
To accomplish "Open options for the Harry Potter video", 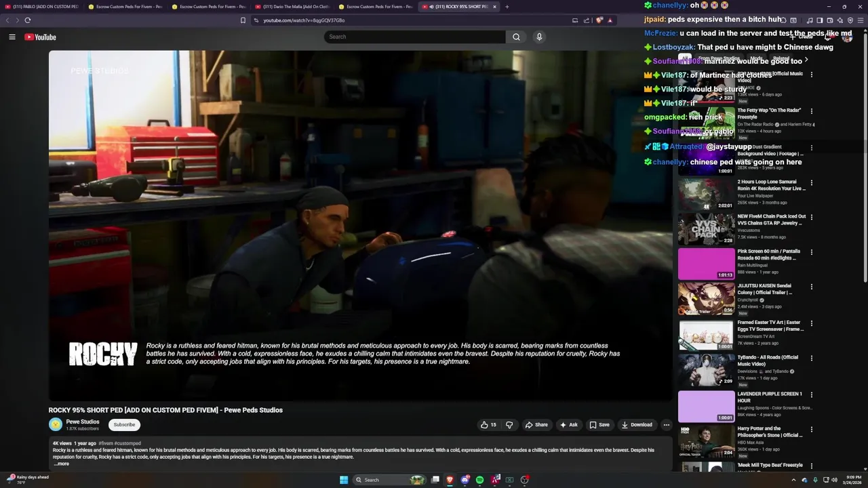I will pos(812,430).
